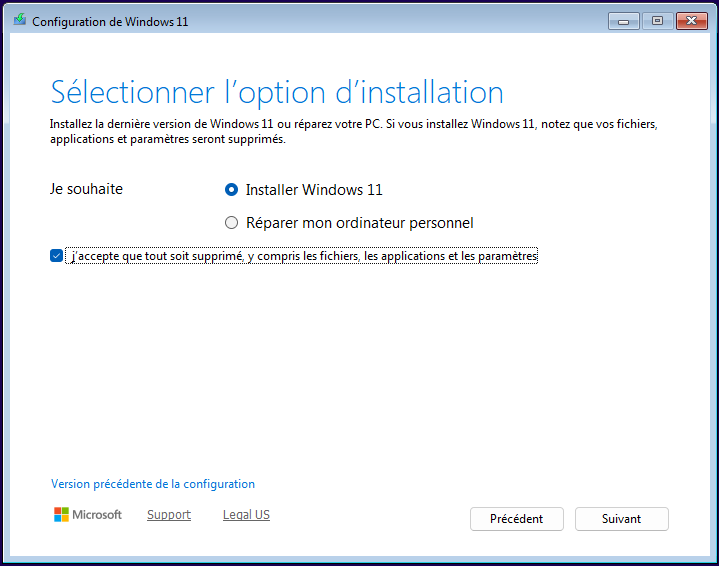Image resolution: width=719 pixels, height=566 pixels.
Task: Click the 'Configuration de Windows 11' title bar text
Action: [110, 21]
